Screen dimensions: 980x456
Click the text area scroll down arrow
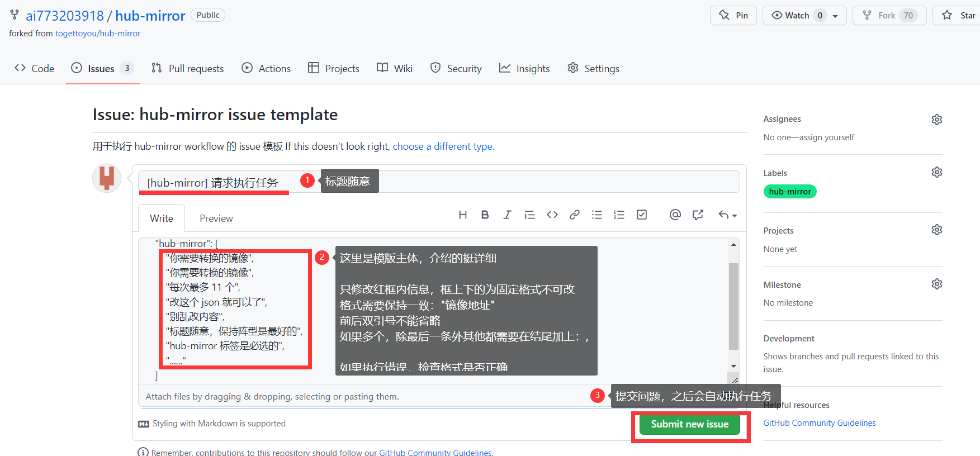tap(733, 366)
